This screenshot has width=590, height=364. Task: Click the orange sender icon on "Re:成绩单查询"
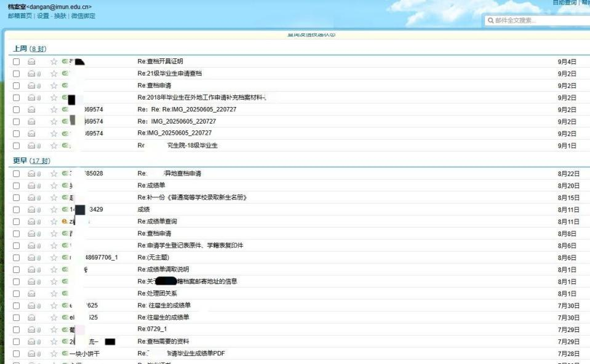pos(64,221)
